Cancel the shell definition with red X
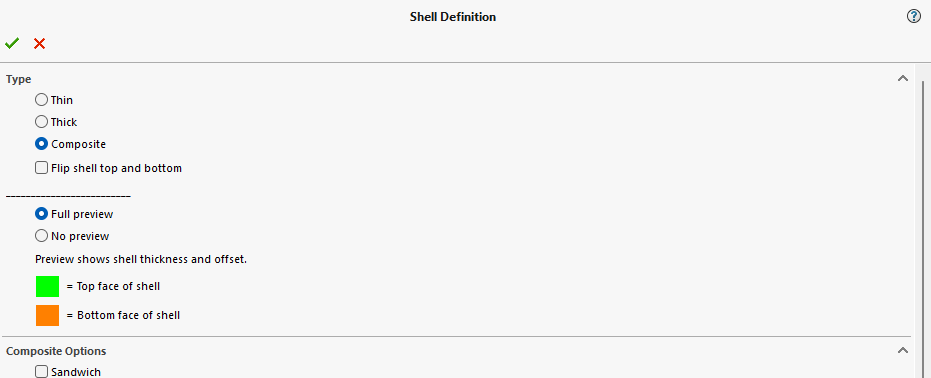 tap(39, 43)
